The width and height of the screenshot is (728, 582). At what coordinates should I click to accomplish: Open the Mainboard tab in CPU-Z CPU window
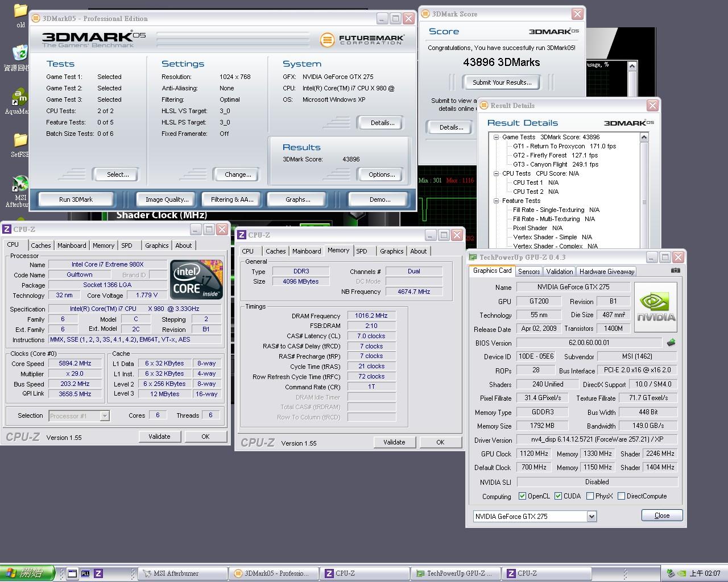point(72,246)
